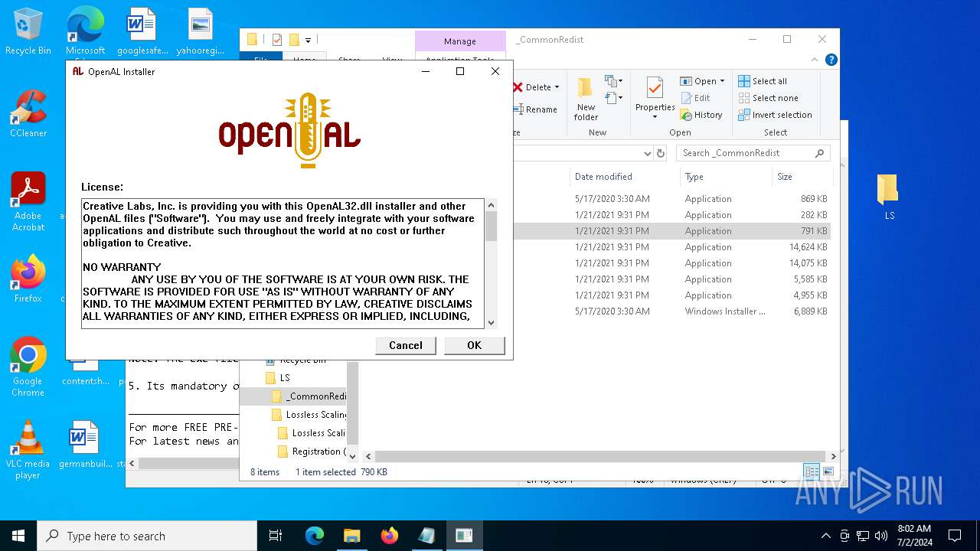Open the Notification center icon
This screenshot has width=980, height=551.
pos(955,536)
